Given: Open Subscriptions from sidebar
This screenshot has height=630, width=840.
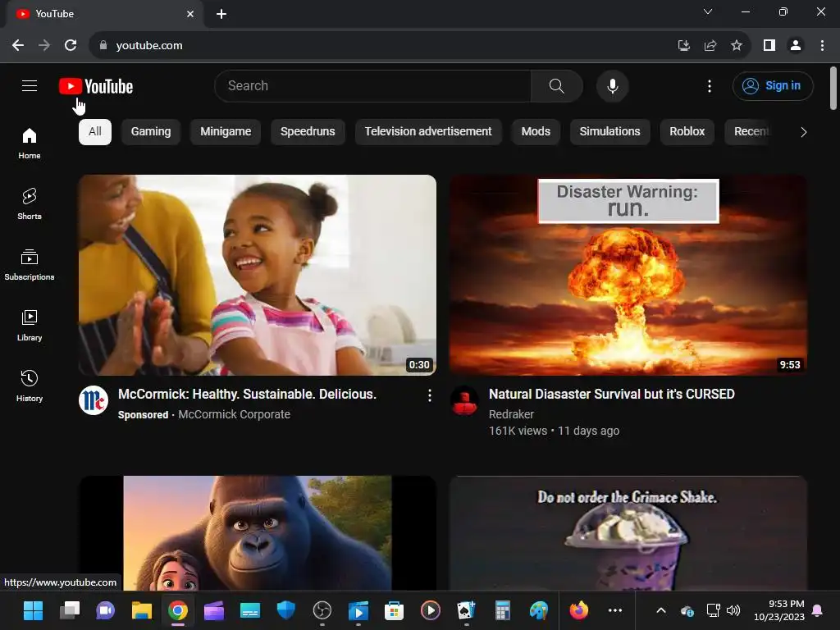Looking at the screenshot, I should point(30,265).
